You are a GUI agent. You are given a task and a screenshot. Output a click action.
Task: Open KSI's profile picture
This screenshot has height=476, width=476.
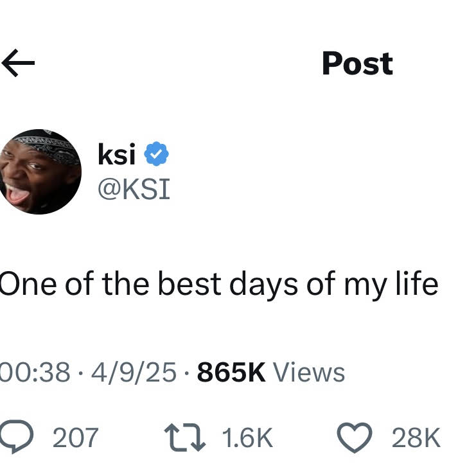40,172
